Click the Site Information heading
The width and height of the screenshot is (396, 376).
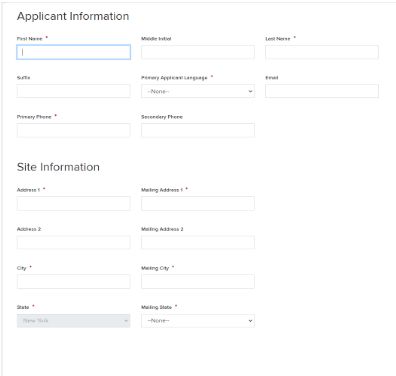pyautogui.click(x=58, y=167)
